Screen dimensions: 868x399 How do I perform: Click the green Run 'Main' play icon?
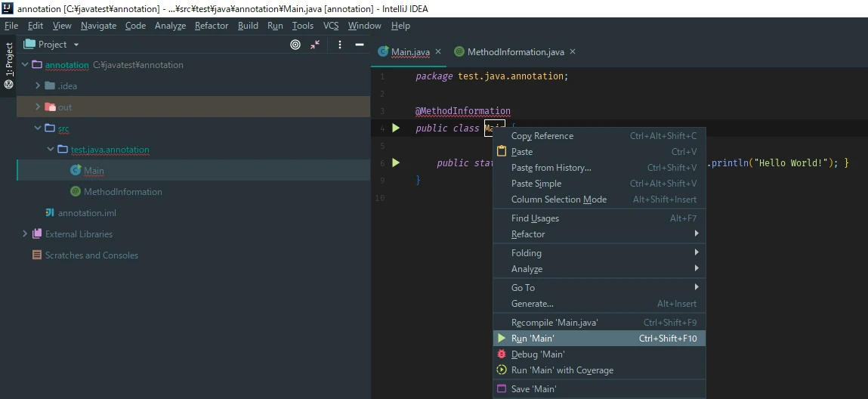point(502,338)
